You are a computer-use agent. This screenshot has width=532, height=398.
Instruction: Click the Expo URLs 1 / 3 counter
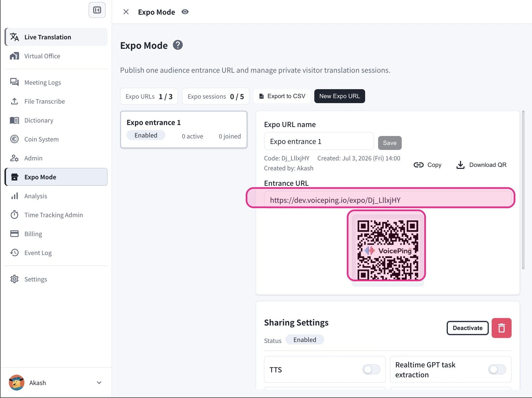(149, 96)
